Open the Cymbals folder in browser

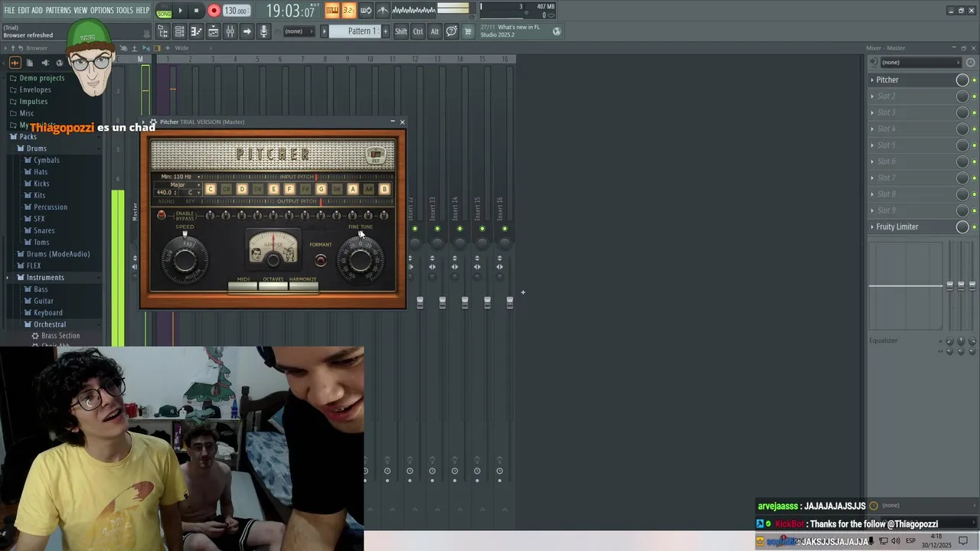pyautogui.click(x=47, y=160)
